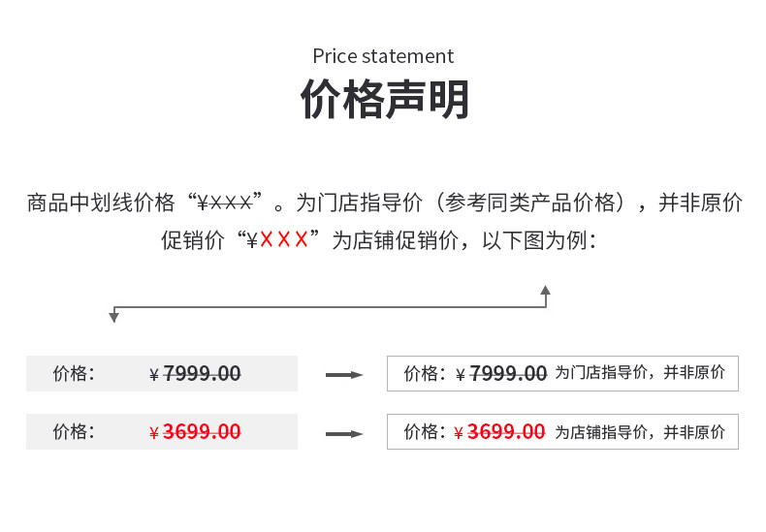Click the "为门店指导价，并非原价" note

(x=639, y=373)
